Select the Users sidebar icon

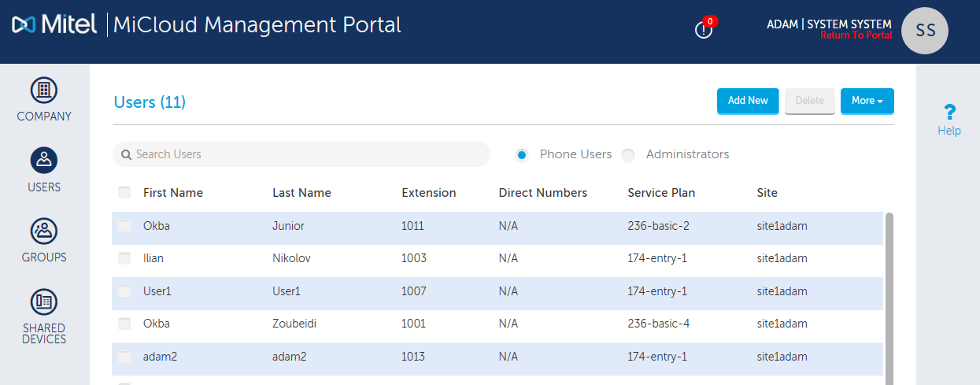click(x=44, y=161)
